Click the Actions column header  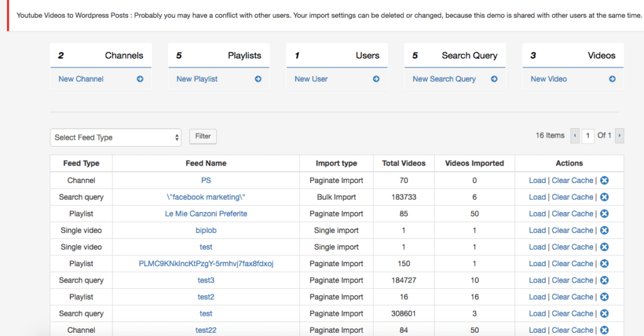pos(569,163)
